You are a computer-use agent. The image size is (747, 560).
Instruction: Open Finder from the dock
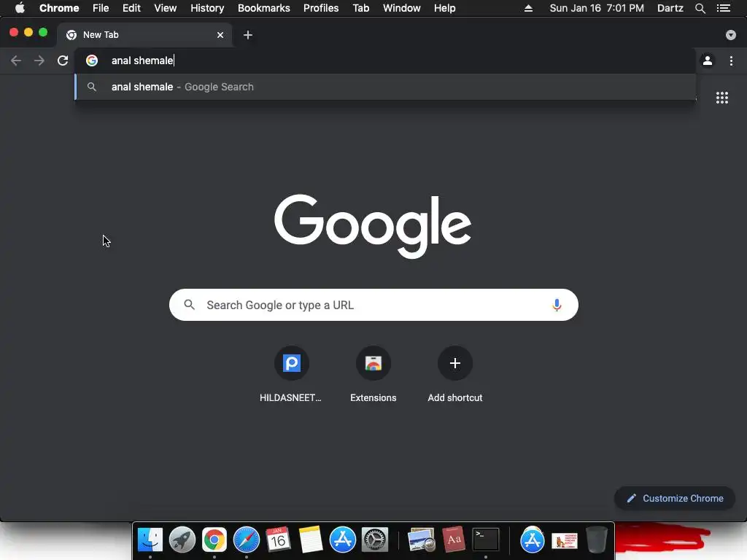150,540
